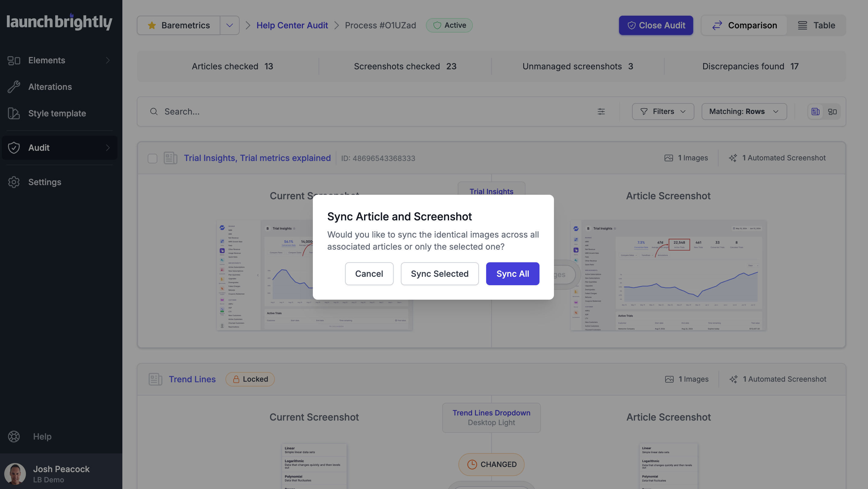
Task: Open the Filters dropdown
Action: point(663,112)
